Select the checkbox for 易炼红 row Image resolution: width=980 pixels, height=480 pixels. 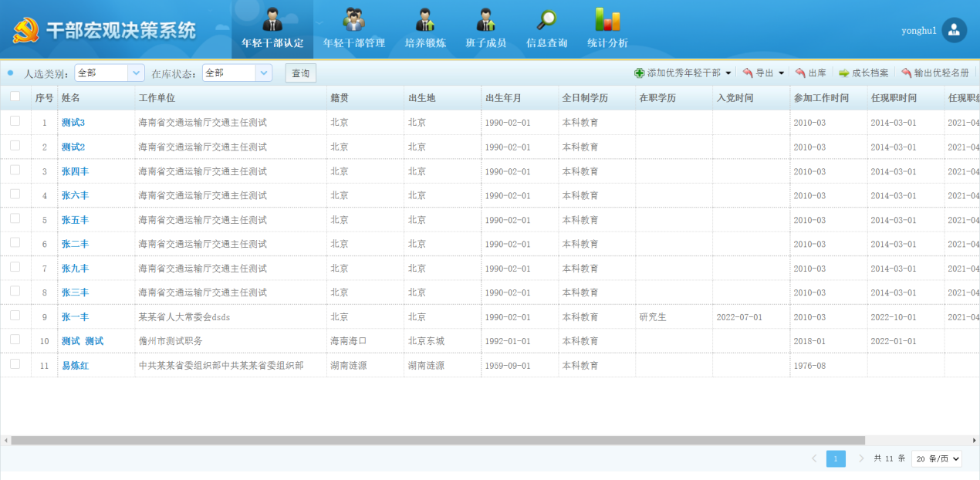(15, 364)
